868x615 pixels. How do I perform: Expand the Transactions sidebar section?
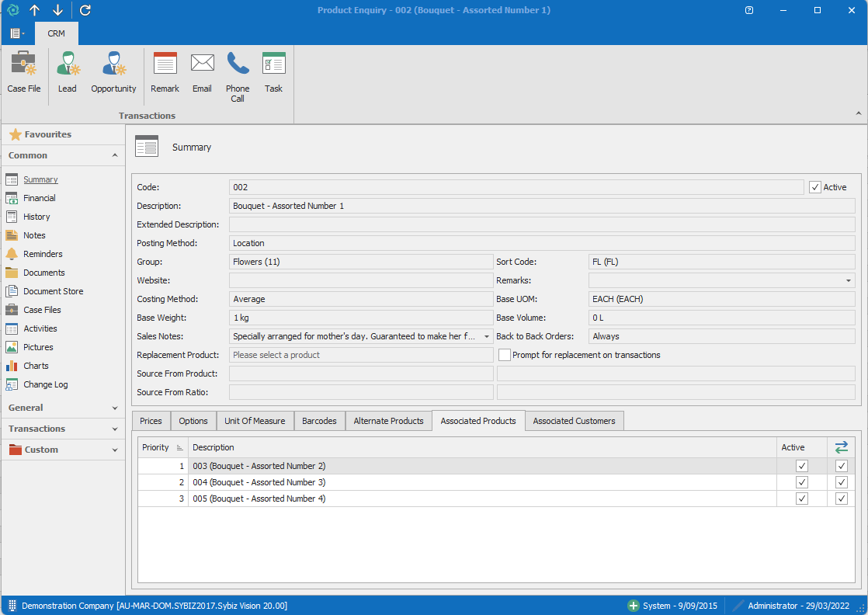[x=63, y=429]
